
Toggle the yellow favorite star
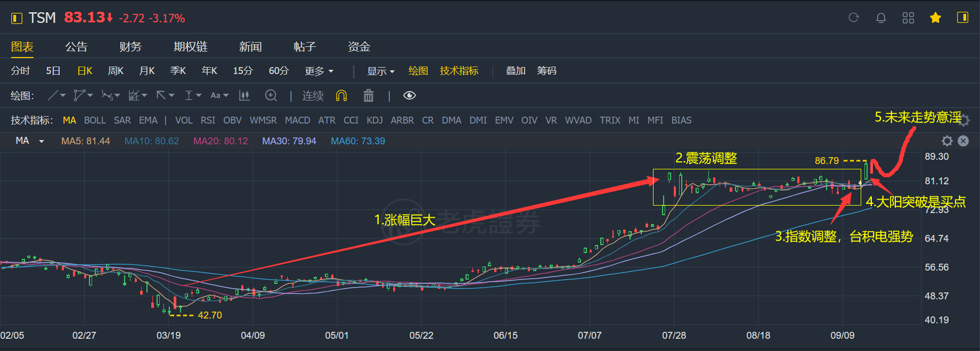point(935,18)
